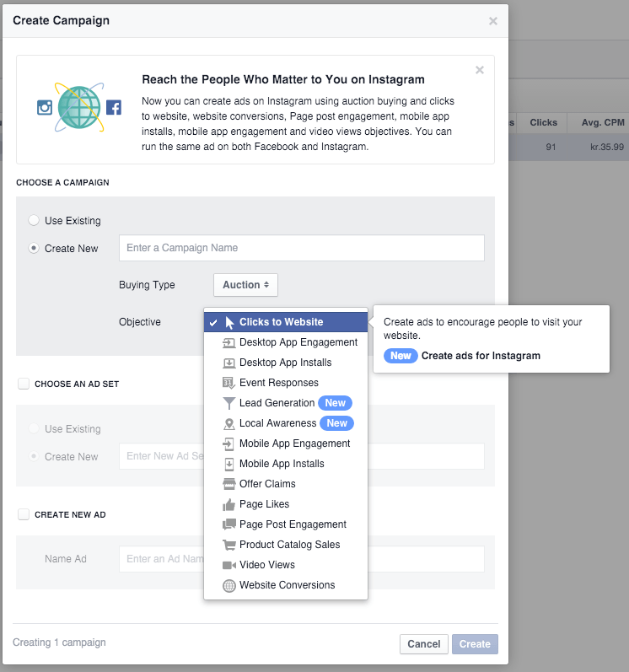Click the kr.35.99 cell in the background table
Screen dimensions: 629x672
point(607,147)
